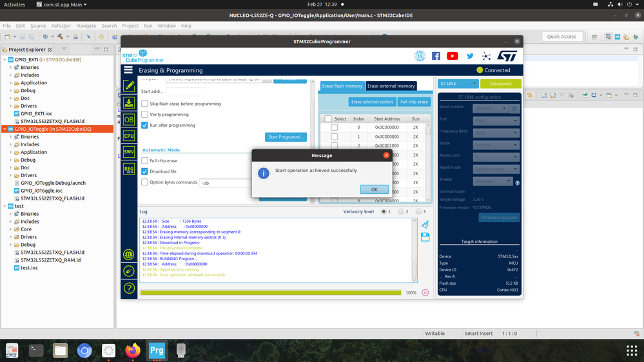Open the CPU panel icon
The height and width of the screenshot is (362, 644).
click(x=129, y=136)
